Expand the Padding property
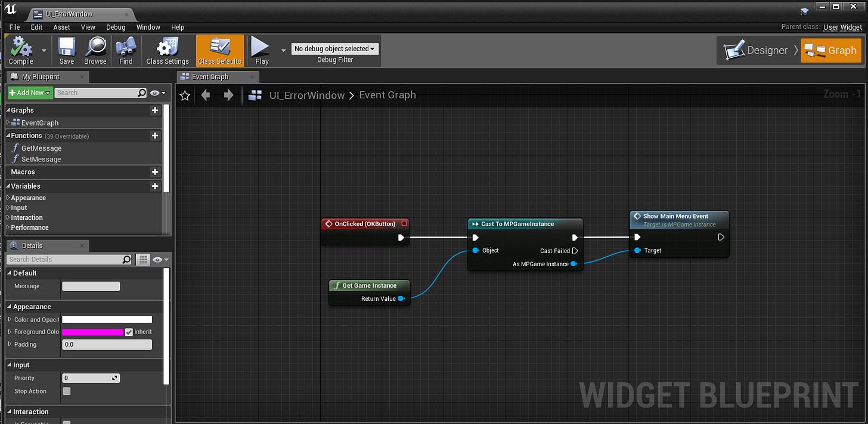This screenshot has height=424, width=868. click(x=9, y=344)
